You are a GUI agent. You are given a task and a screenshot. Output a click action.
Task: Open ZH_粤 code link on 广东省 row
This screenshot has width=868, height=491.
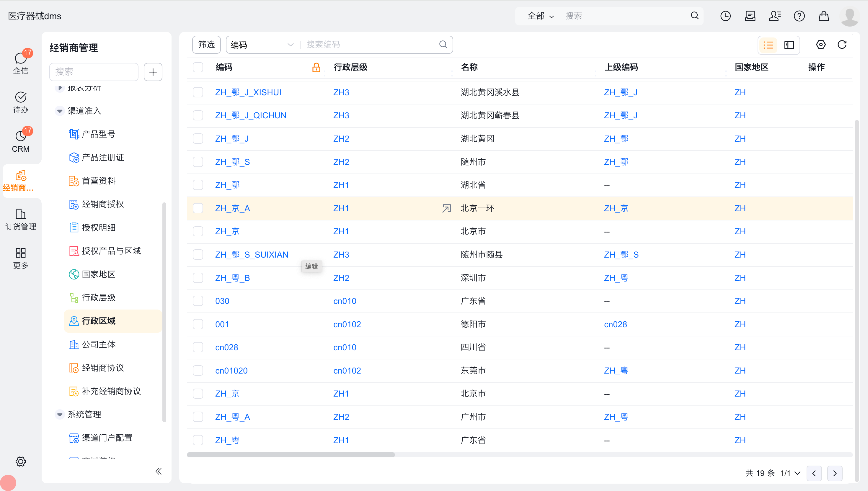[227, 440]
